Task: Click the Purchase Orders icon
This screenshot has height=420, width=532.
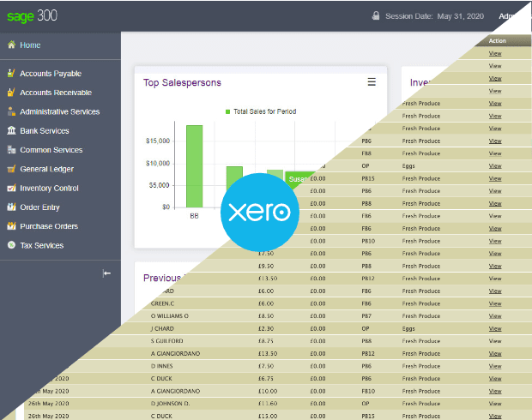Action: pyautogui.click(x=11, y=225)
